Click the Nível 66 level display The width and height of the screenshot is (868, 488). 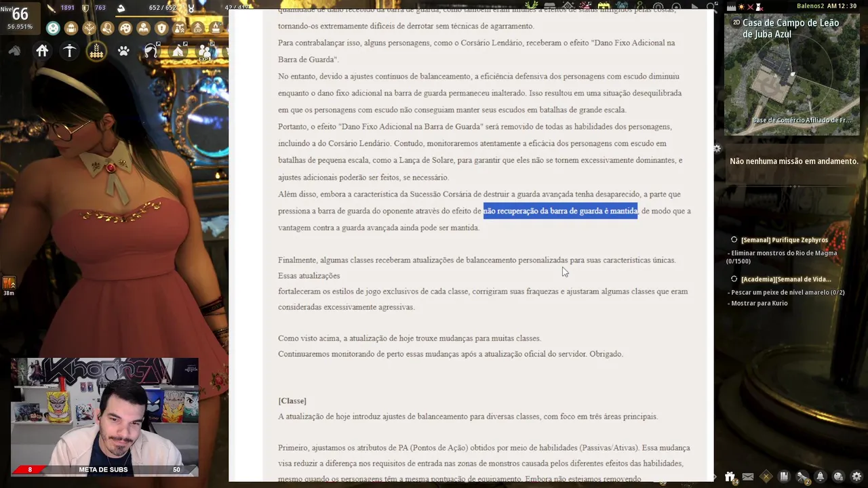[x=20, y=14]
